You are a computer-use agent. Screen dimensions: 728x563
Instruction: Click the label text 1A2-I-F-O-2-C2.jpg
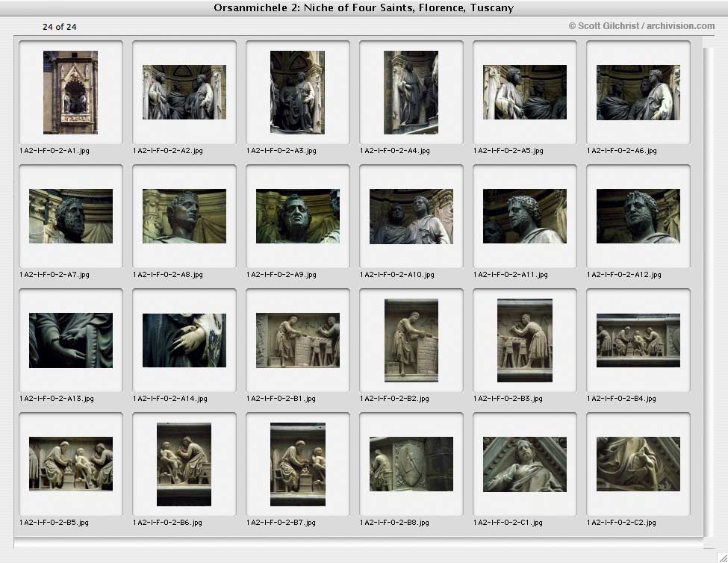[621, 522]
